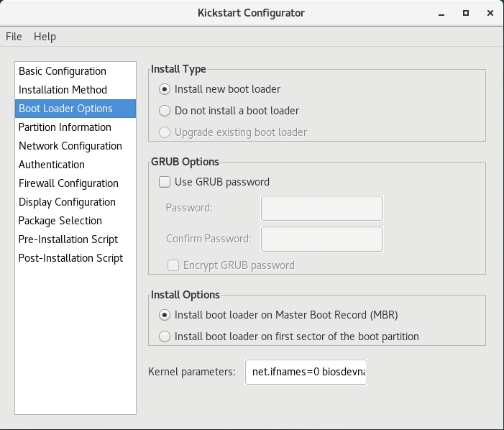The width and height of the screenshot is (504, 430).
Task: Open the File menu
Action: [x=14, y=37]
